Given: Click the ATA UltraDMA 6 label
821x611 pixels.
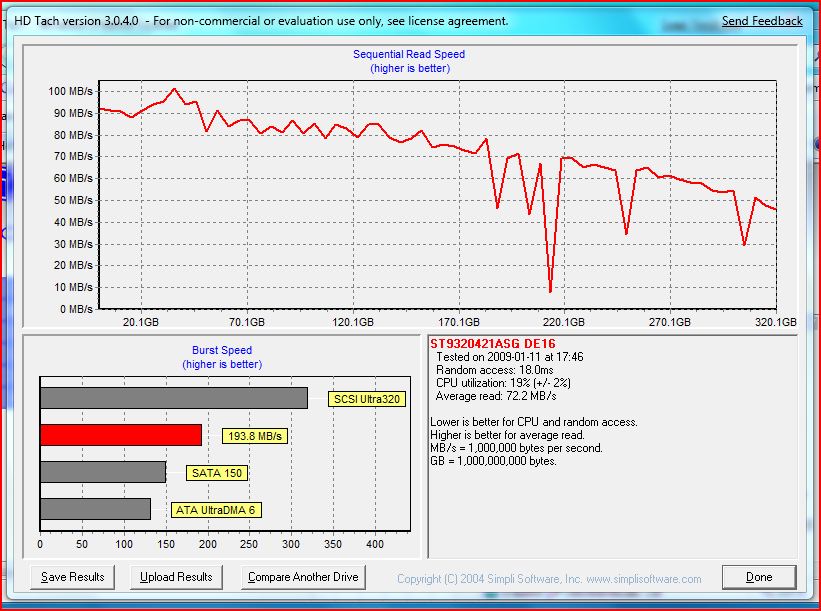Looking at the screenshot, I should 216,510.
